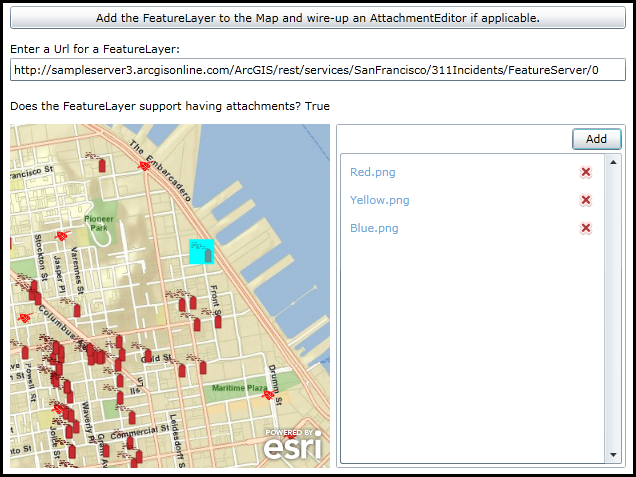Delete Blue.png via its red X icon

(x=586, y=228)
